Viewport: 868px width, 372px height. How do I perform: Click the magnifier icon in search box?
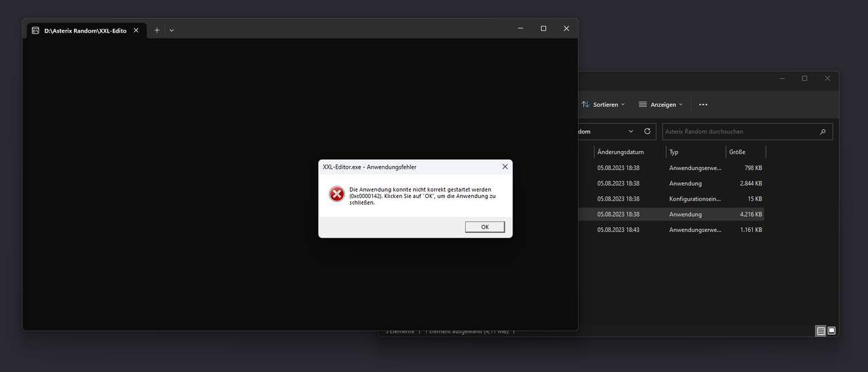[823, 131]
